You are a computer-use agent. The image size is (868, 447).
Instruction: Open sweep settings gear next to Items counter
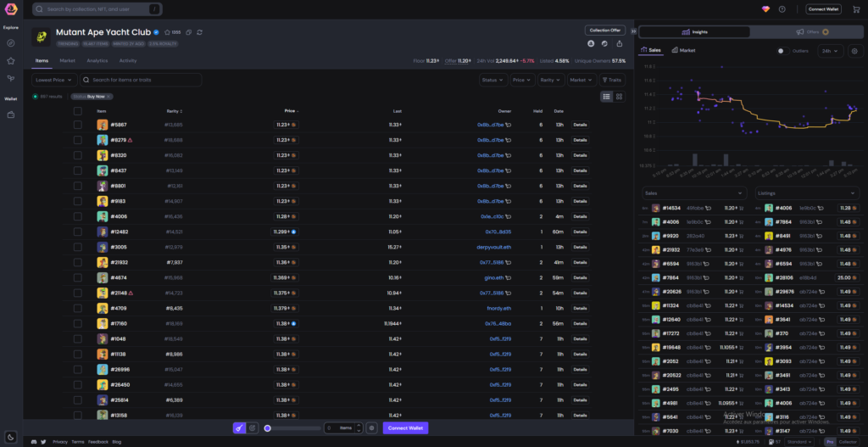coord(371,427)
